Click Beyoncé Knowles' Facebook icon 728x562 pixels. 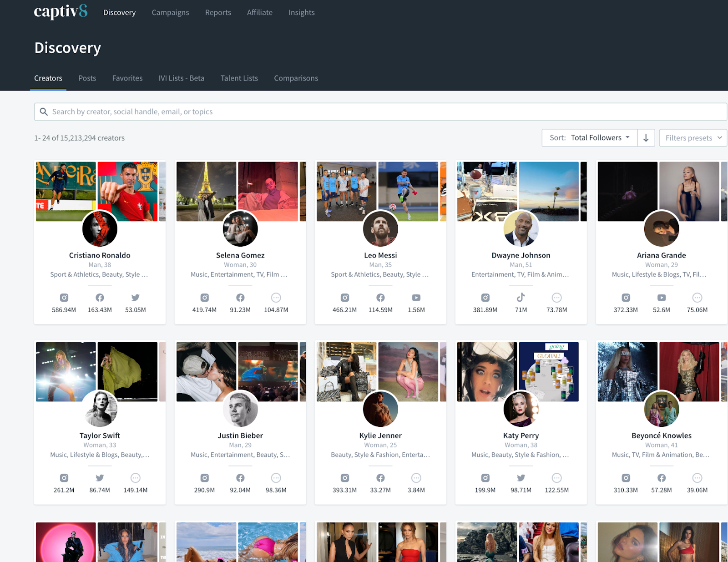click(x=662, y=478)
